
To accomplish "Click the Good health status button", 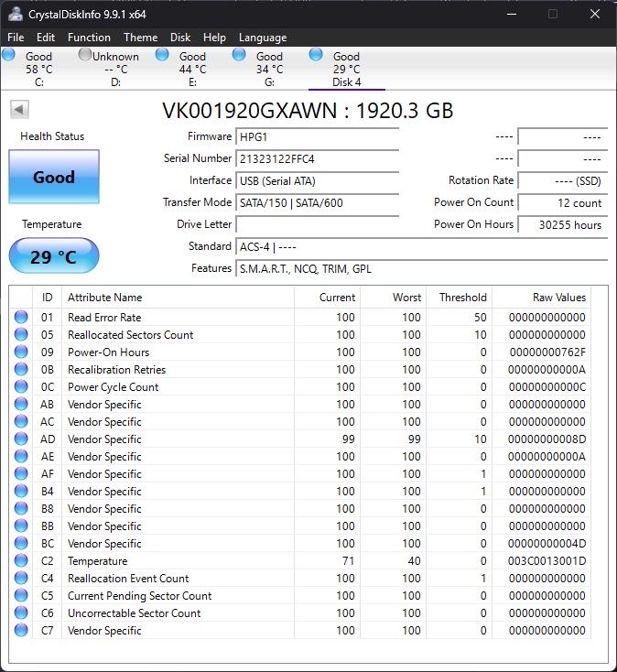I will click(x=54, y=177).
